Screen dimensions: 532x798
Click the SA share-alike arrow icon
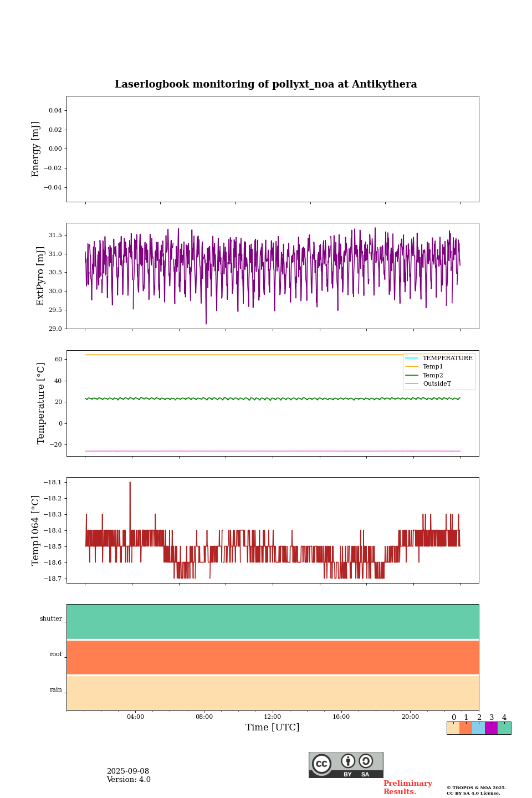pos(366,761)
